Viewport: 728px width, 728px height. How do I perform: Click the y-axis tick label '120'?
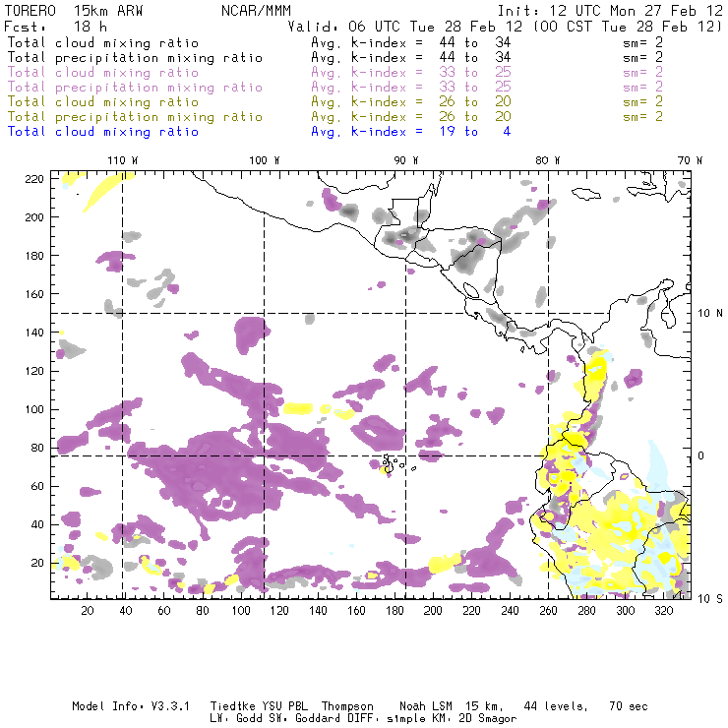click(33, 371)
